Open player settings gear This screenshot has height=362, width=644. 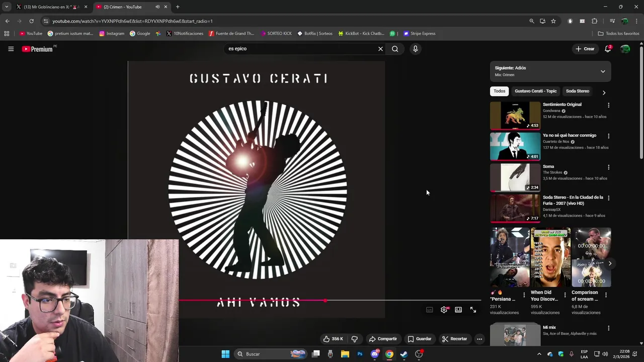(x=444, y=310)
